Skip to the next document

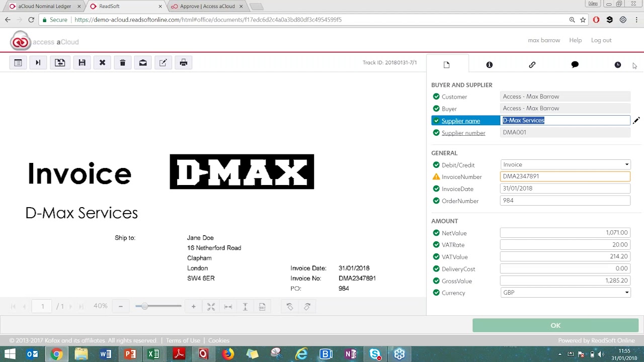(38, 62)
